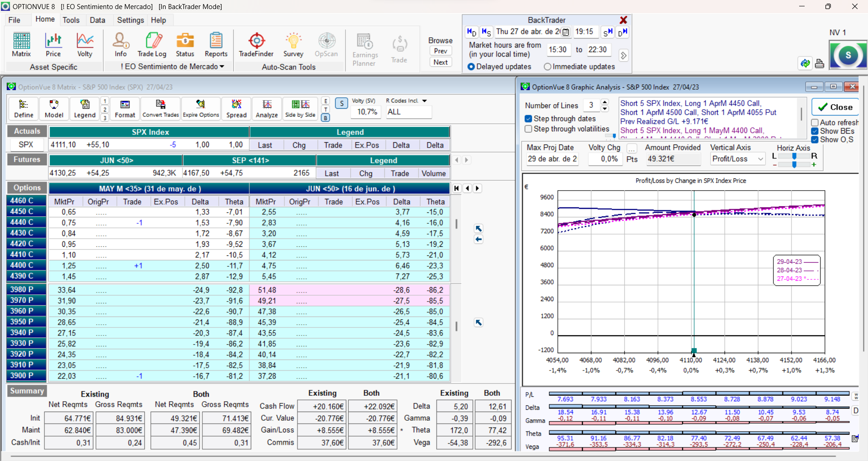Click Expire Options icon

click(201, 109)
